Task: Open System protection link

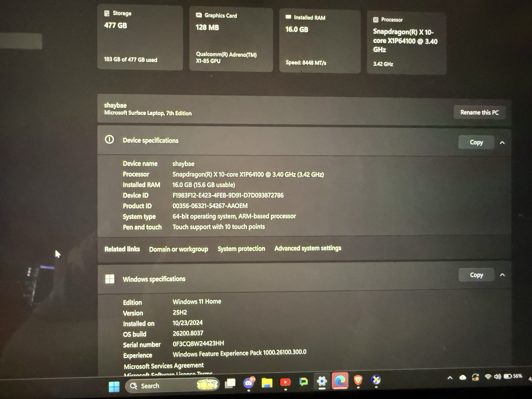Action: [241, 249]
